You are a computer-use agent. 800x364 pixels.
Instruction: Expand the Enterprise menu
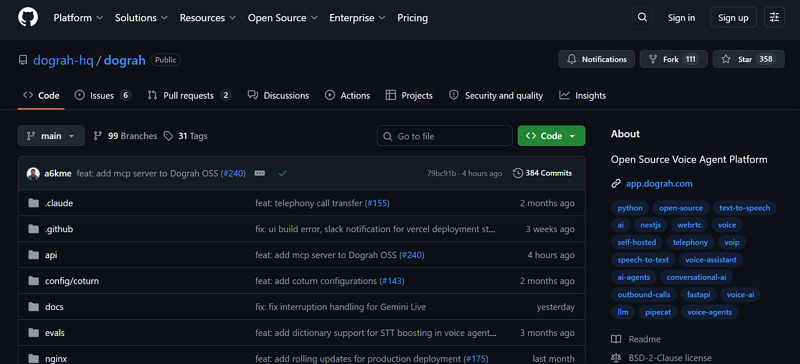click(357, 18)
